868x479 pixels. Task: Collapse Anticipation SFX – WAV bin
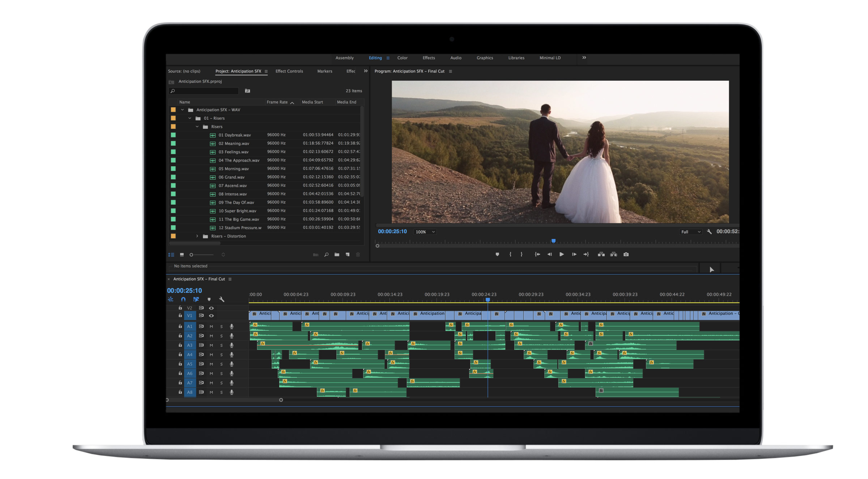click(182, 110)
